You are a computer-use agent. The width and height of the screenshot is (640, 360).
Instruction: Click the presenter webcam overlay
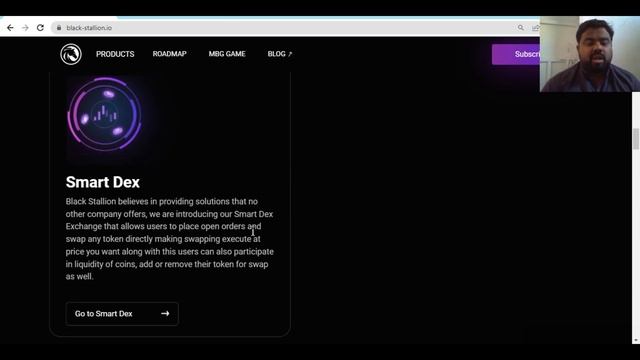click(590, 54)
